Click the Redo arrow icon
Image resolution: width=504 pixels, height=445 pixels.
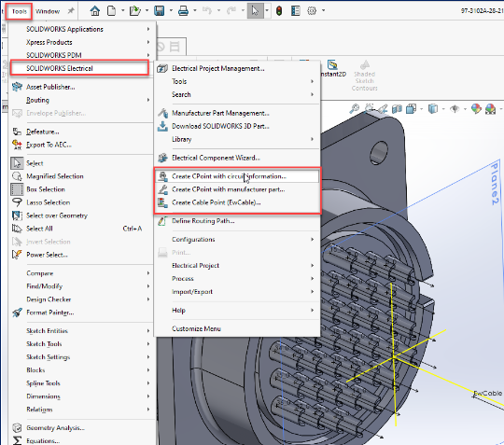[231, 11]
